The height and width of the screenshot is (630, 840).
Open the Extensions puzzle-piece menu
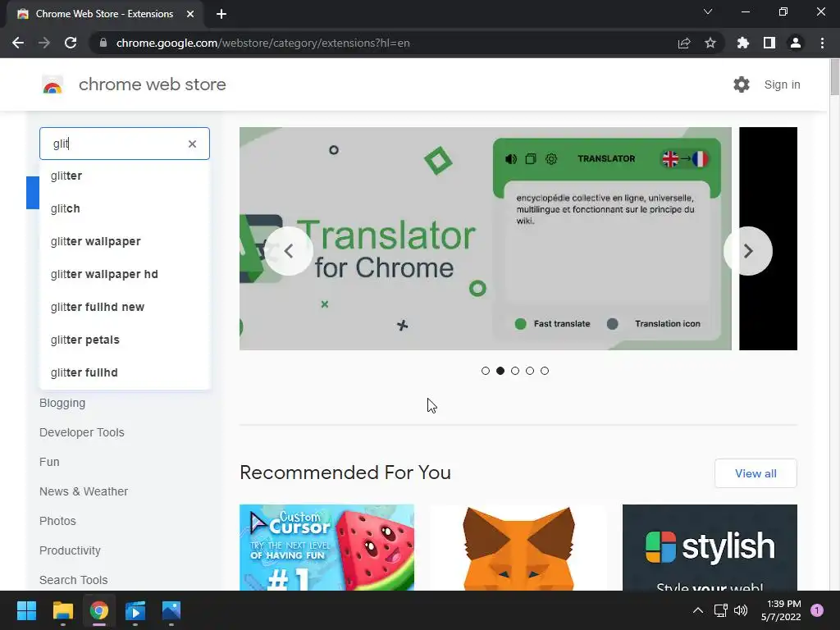[742, 43]
